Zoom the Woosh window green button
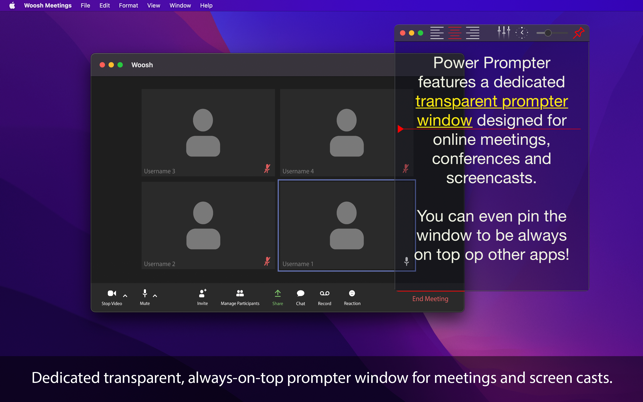 (120, 65)
